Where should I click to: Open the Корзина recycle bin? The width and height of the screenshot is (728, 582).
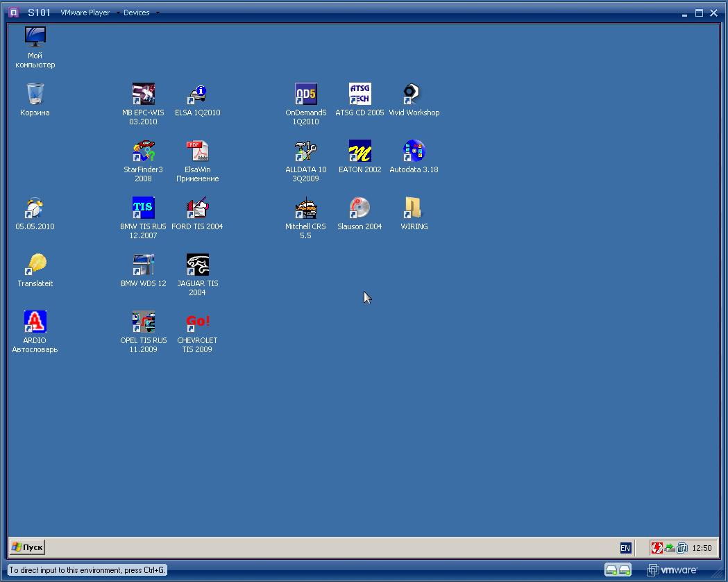click(35, 94)
